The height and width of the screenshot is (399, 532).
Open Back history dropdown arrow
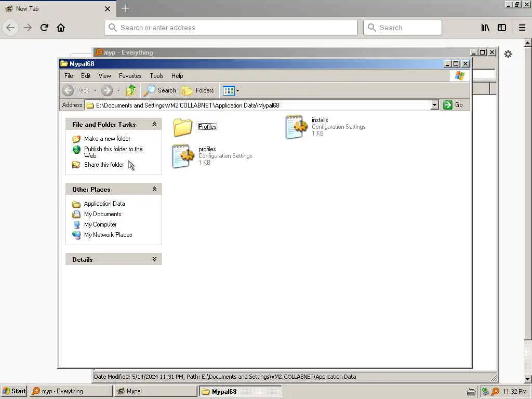96,90
